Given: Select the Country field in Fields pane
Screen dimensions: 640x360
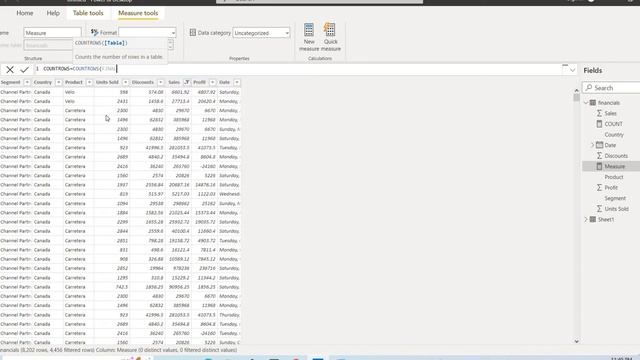Looking at the screenshot, I should (614, 135).
